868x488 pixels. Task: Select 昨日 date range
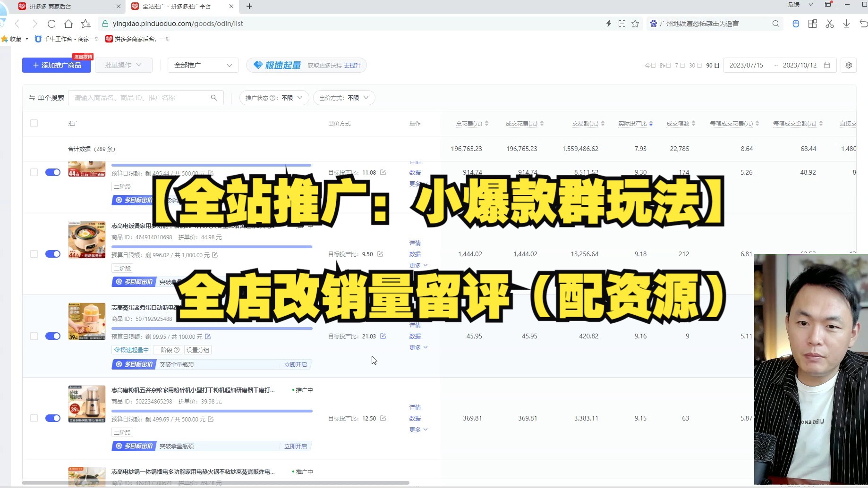pos(665,65)
